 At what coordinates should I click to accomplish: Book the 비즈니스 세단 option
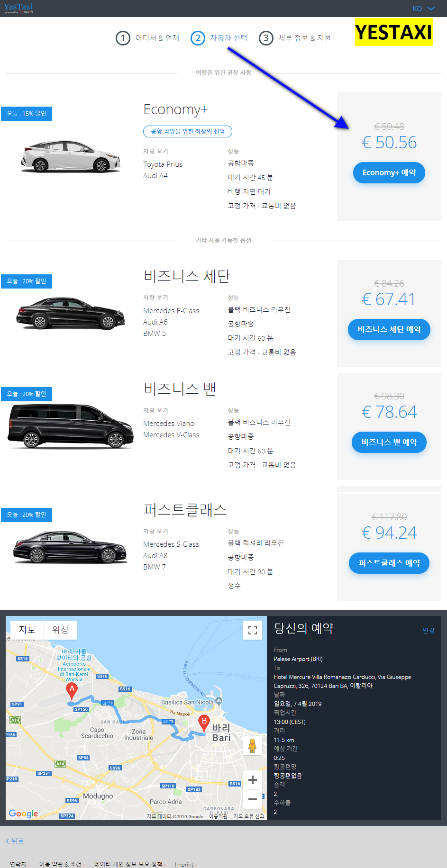pyautogui.click(x=389, y=329)
